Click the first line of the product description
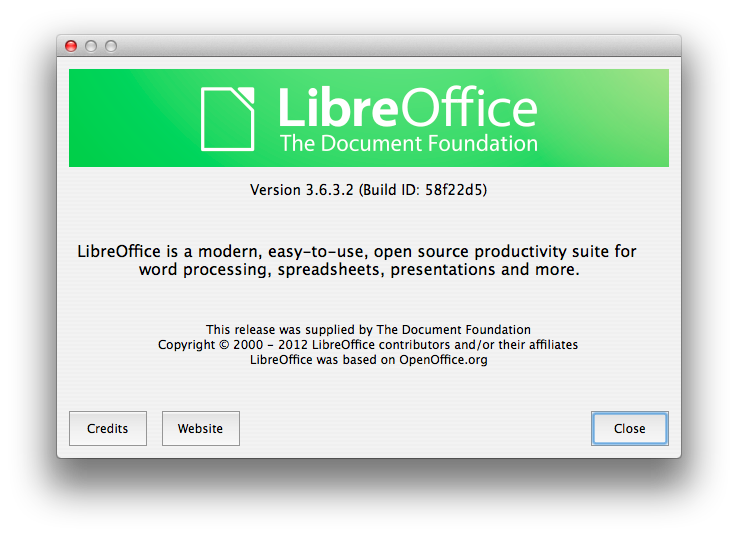The image size is (738, 537). pos(357,251)
